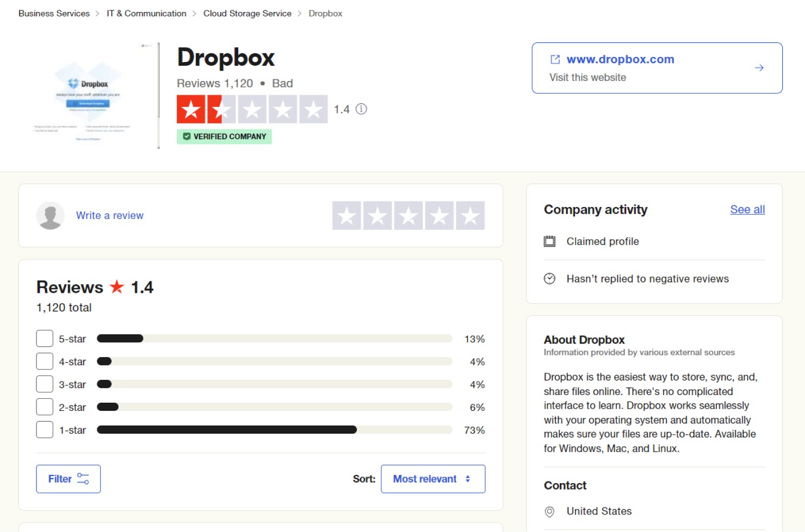Open the See all company activity link
The image size is (805, 532).
(747, 210)
